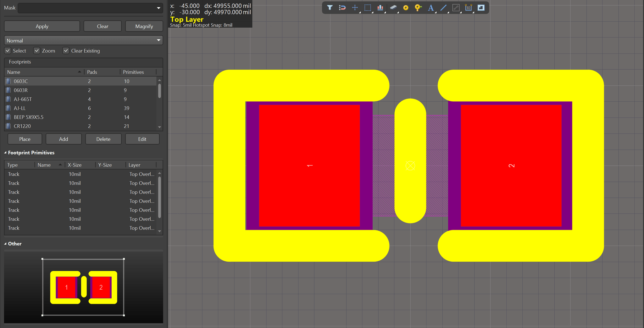Select the AJ-665T footprint row
This screenshot has height=328, width=644.
tap(80, 99)
